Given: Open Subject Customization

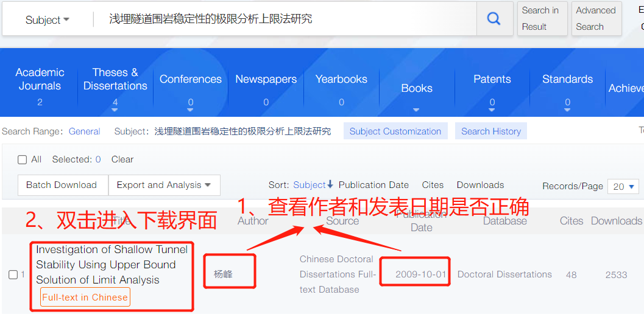Looking at the screenshot, I should pyautogui.click(x=395, y=131).
